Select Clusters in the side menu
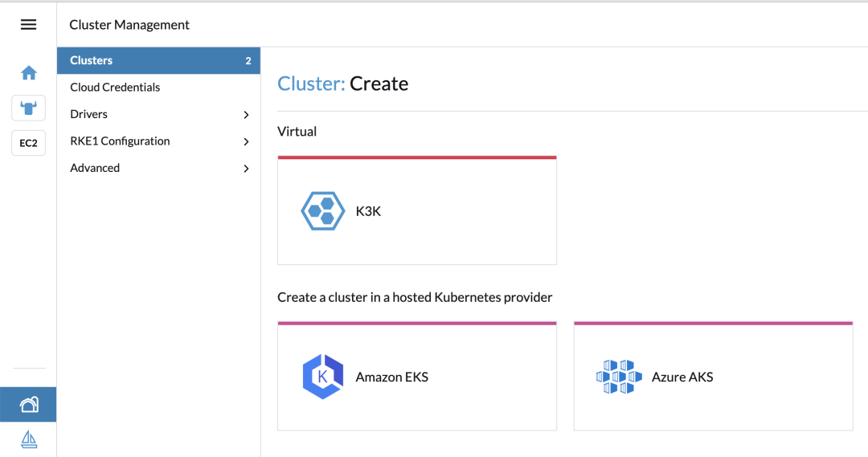The image size is (868, 457). click(158, 60)
